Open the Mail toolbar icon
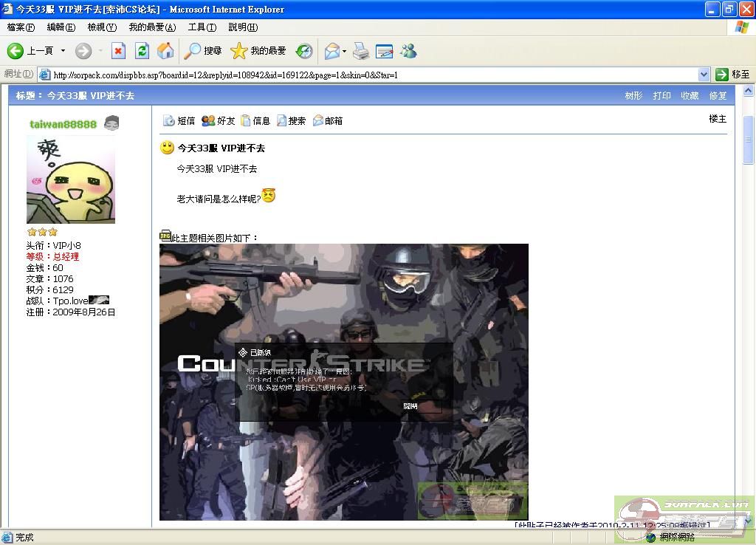Image resolution: width=756 pixels, height=545 pixels. [331, 51]
